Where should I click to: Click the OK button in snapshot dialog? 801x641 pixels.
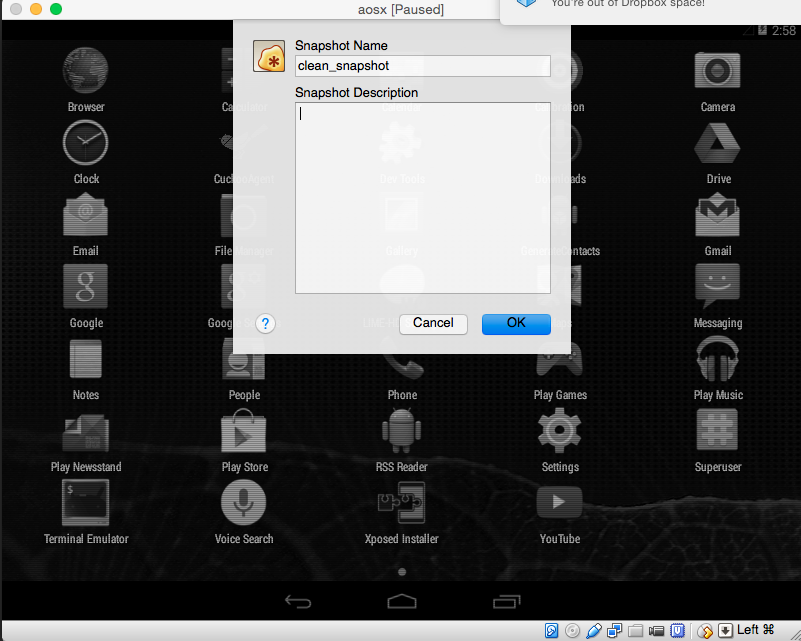[x=516, y=324]
